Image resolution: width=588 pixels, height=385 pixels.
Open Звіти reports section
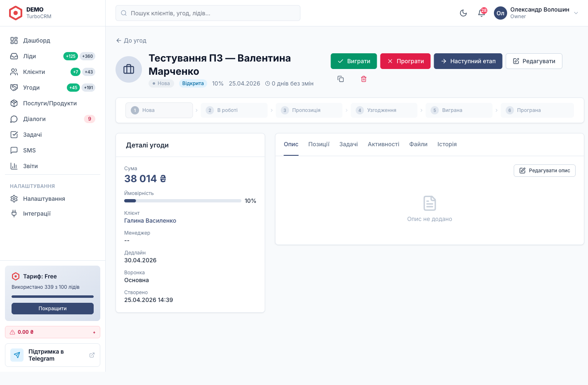(x=52, y=166)
